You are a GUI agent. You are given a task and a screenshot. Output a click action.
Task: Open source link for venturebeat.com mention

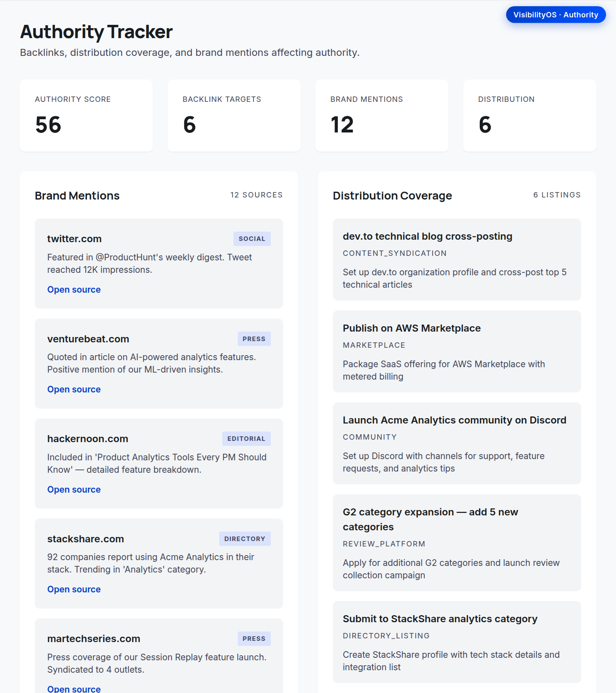point(74,390)
